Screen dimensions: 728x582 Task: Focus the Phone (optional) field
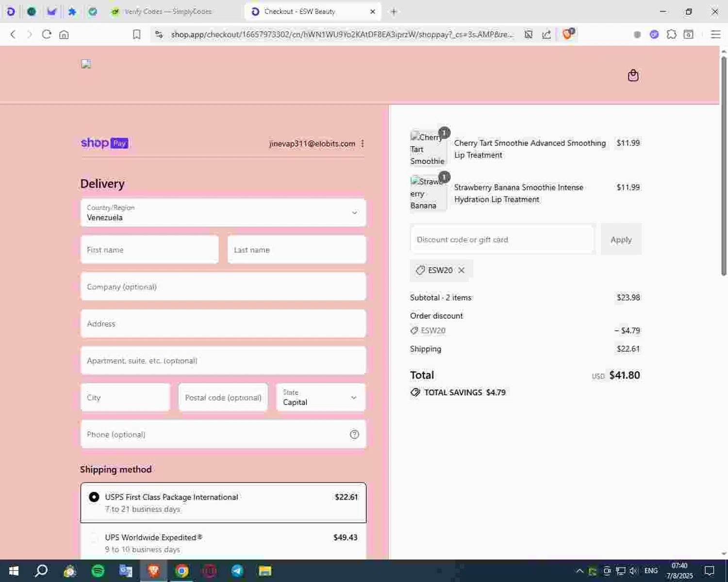click(223, 435)
